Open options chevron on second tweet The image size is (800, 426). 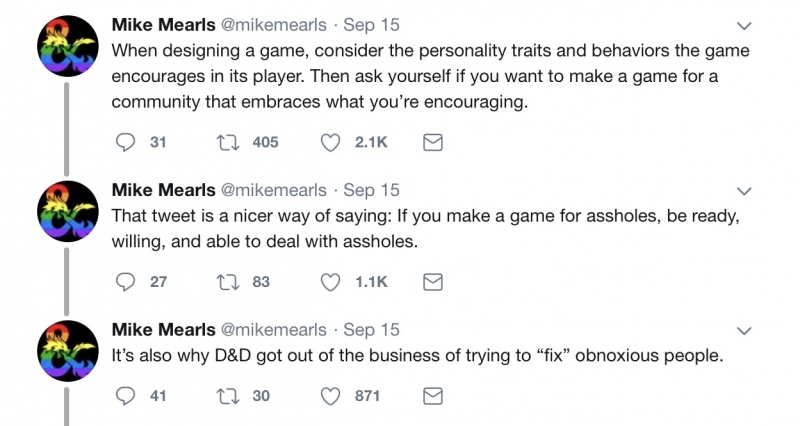(744, 191)
